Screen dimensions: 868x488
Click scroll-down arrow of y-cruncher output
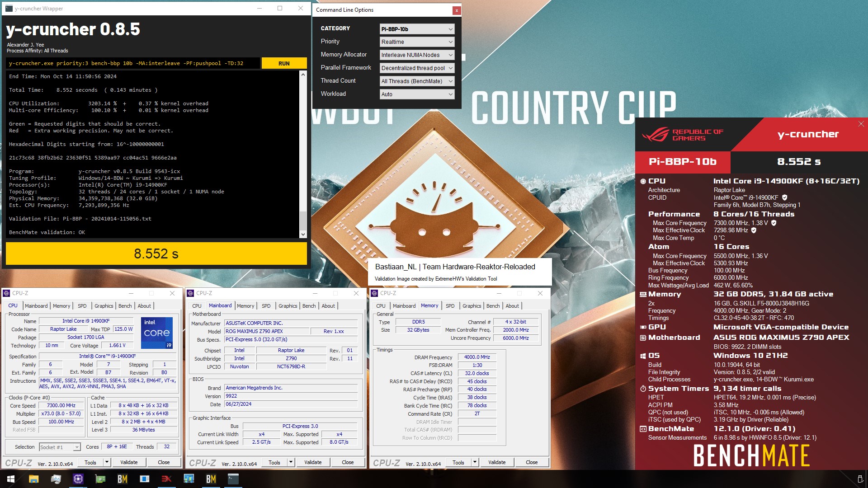coord(303,234)
